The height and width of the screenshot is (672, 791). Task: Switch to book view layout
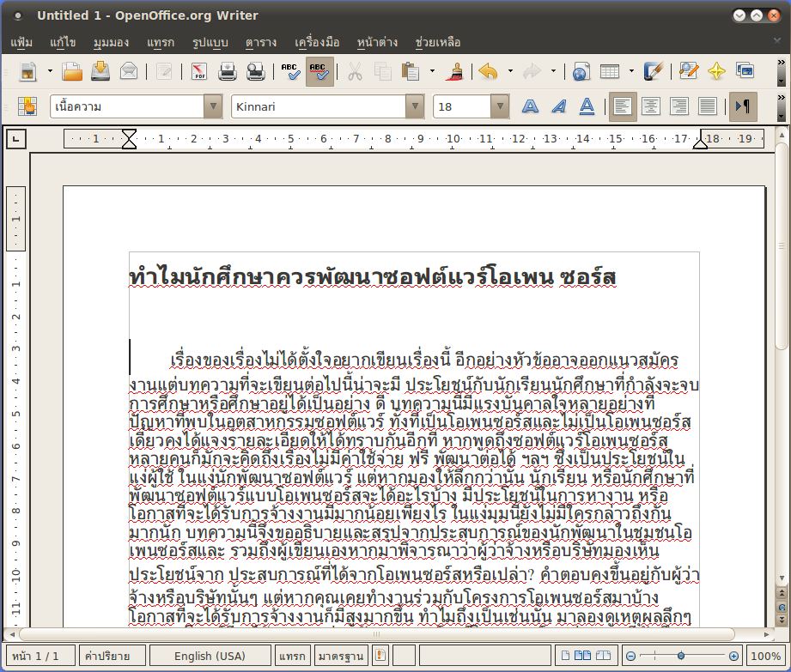point(603,656)
